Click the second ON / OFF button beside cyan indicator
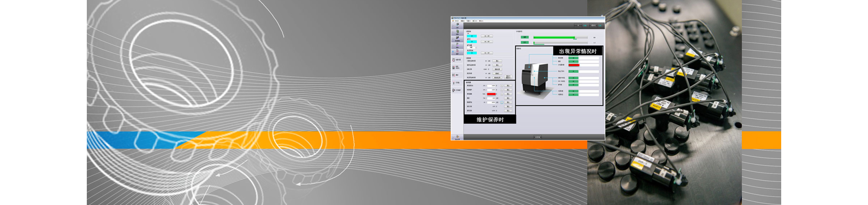The width and height of the screenshot is (868, 205). [x=487, y=42]
